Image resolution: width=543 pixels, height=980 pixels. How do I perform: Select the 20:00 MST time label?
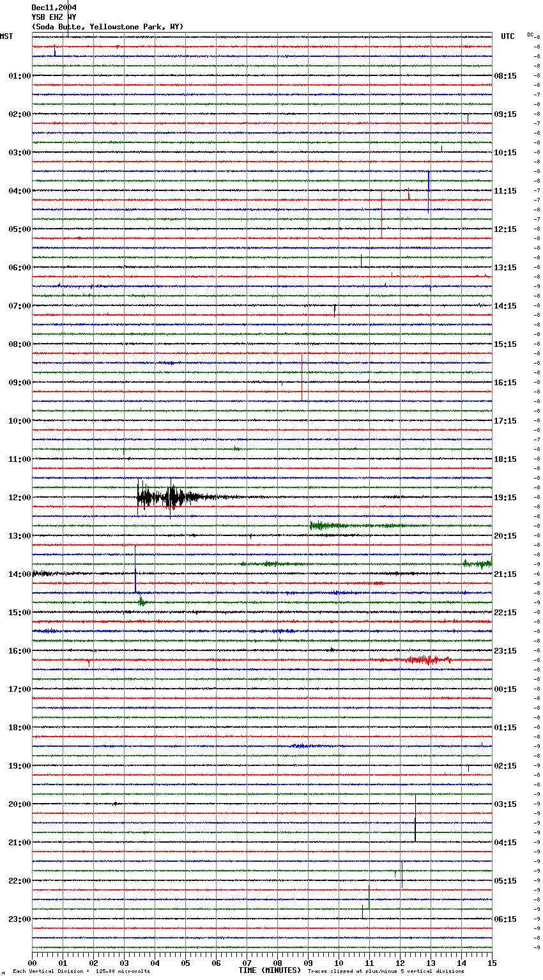click(20, 804)
